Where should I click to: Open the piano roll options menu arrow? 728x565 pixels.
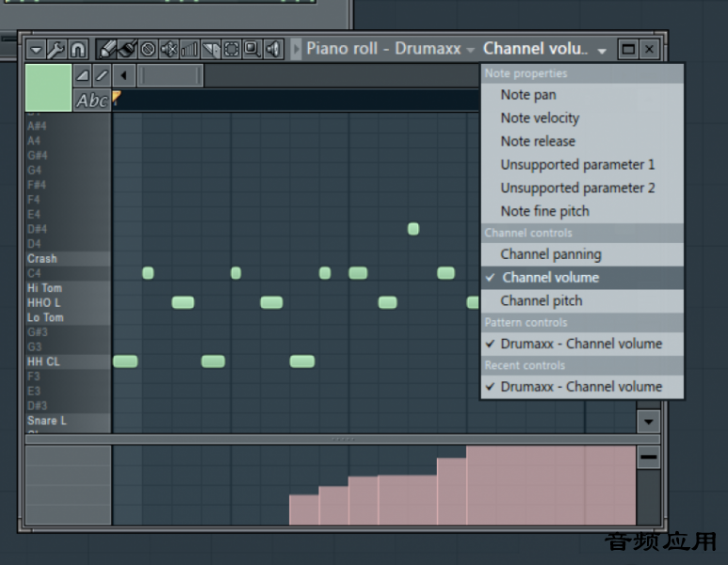[36, 49]
